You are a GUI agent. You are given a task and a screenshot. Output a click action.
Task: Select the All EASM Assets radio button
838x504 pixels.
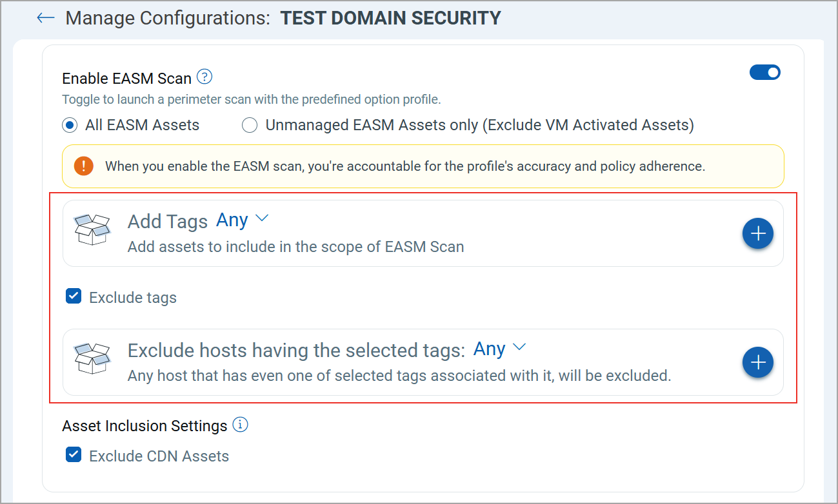[70, 125]
